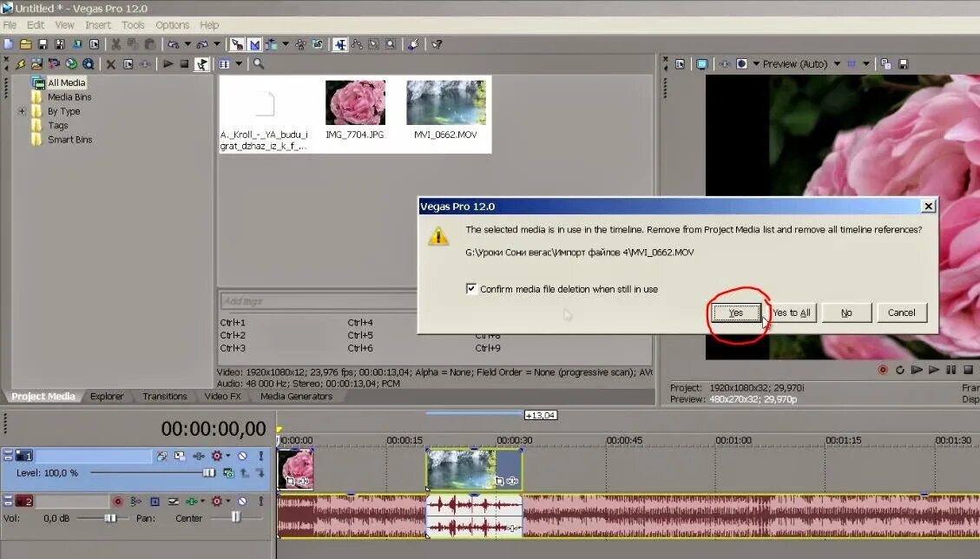Open Auto Ripple mode dropdown arrow
980x559 pixels.
tap(286, 44)
